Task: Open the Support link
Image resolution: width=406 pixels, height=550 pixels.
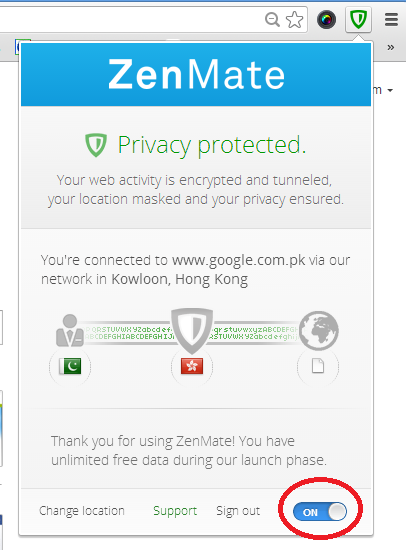Action: [x=175, y=511]
